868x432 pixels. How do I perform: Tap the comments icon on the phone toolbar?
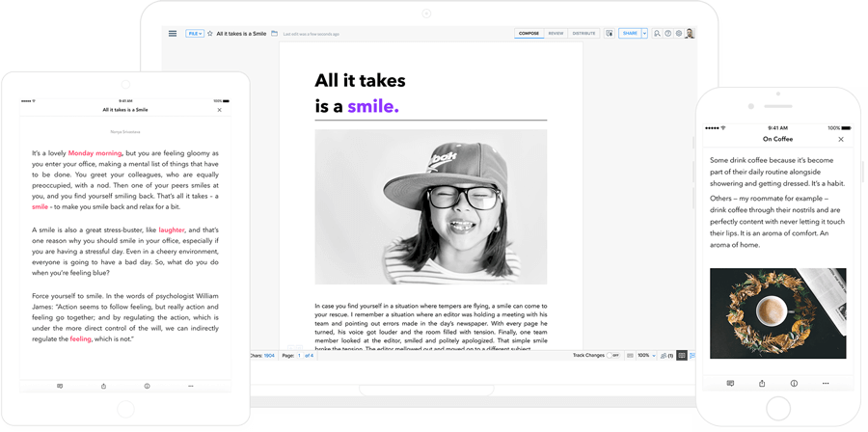(x=731, y=383)
